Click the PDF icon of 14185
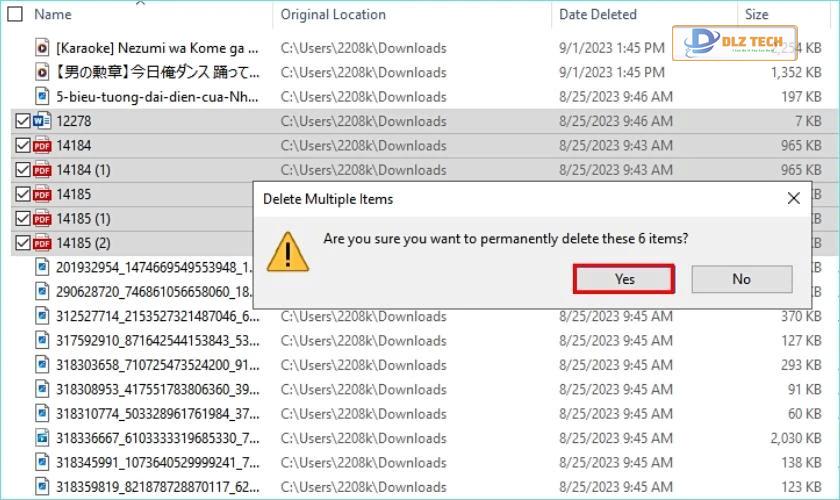The height and width of the screenshot is (500, 840). (x=42, y=194)
